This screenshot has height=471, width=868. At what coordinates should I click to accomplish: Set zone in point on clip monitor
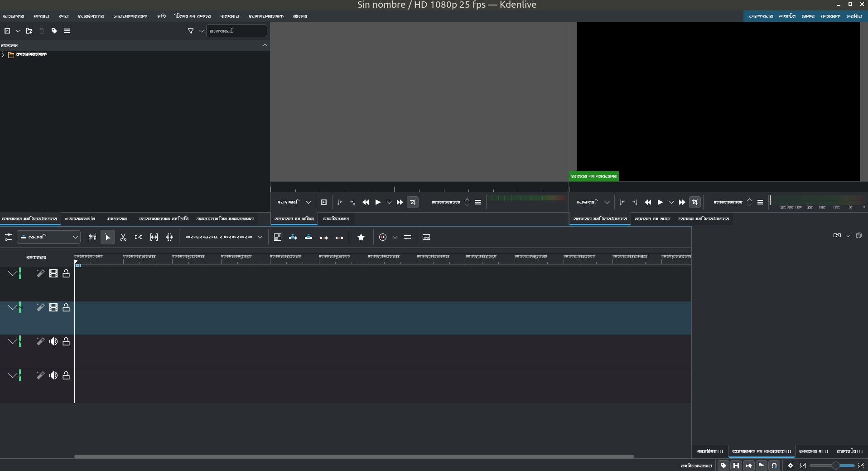pyautogui.click(x=340, y=202)
